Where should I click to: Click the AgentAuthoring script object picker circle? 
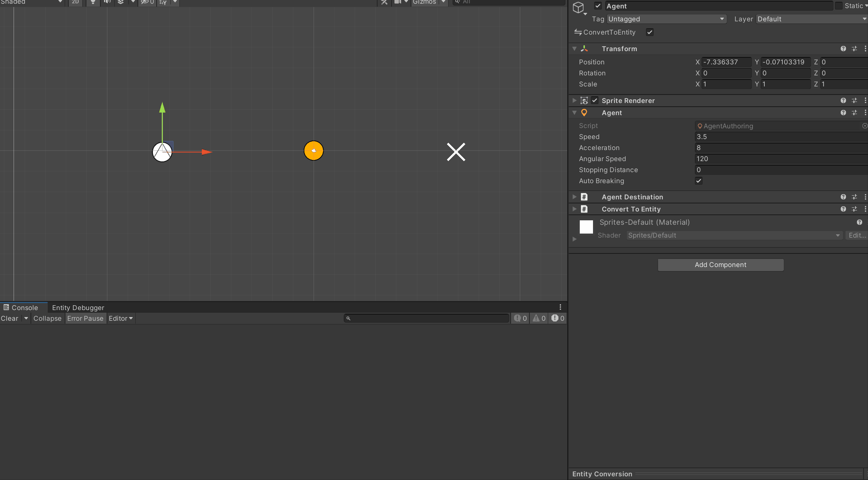click(x=865, y=126)
